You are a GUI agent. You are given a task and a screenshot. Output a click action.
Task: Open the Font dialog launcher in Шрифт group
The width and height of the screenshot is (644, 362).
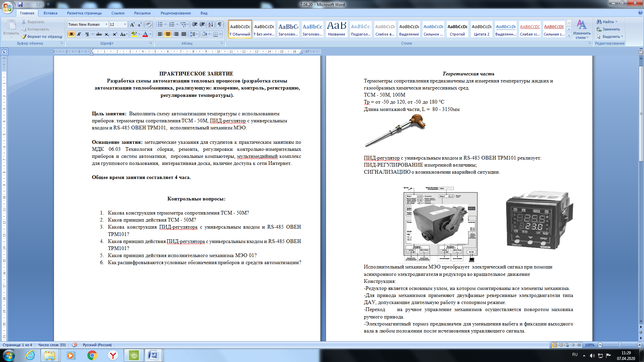(x=151, y=43)
